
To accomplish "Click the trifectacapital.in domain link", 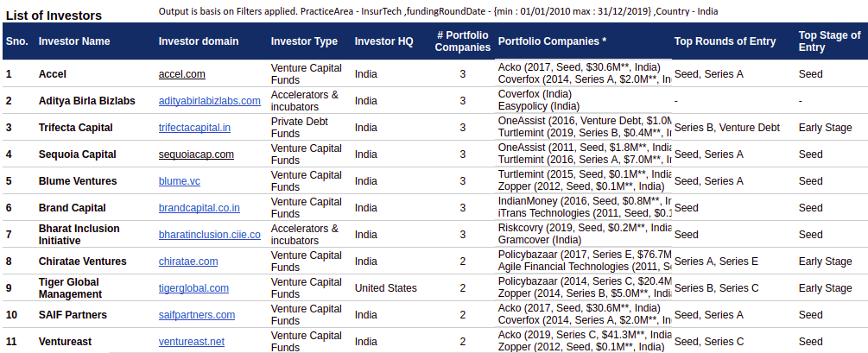I will pos(194,128).
